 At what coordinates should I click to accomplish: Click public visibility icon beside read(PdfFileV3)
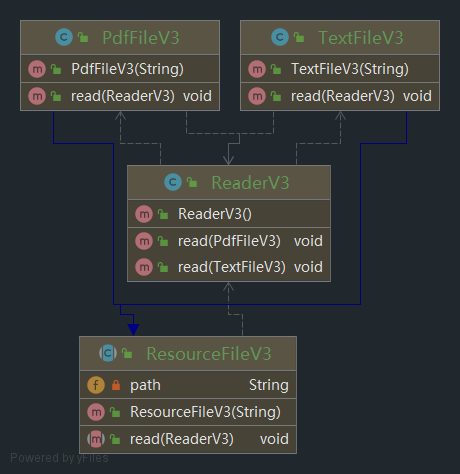[x=163, y=241]
